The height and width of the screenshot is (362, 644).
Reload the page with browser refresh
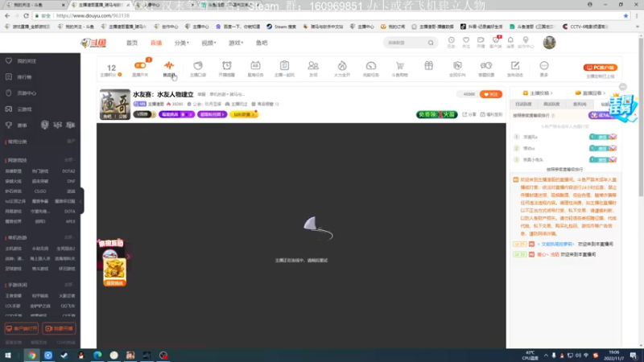tap(26, 15)
